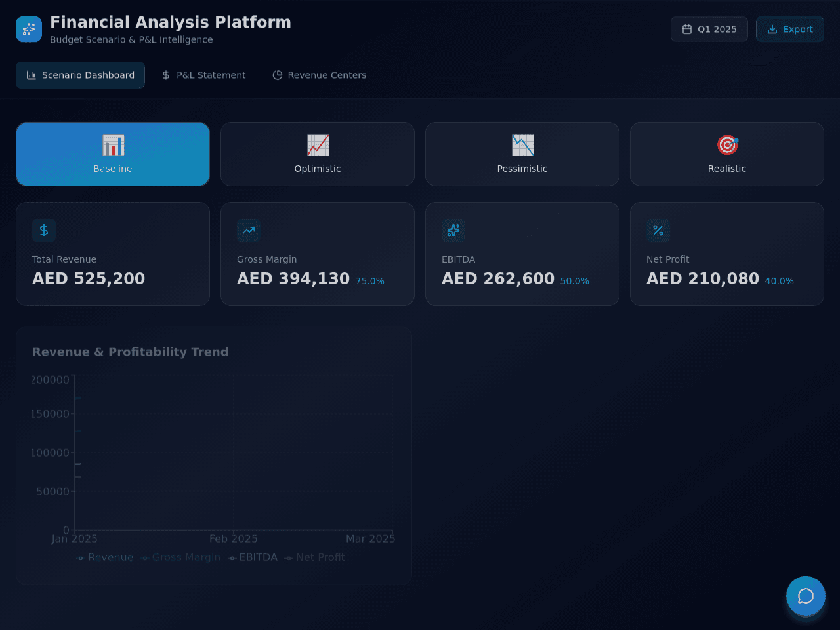Open the Q1 2025 period selector

709,30
